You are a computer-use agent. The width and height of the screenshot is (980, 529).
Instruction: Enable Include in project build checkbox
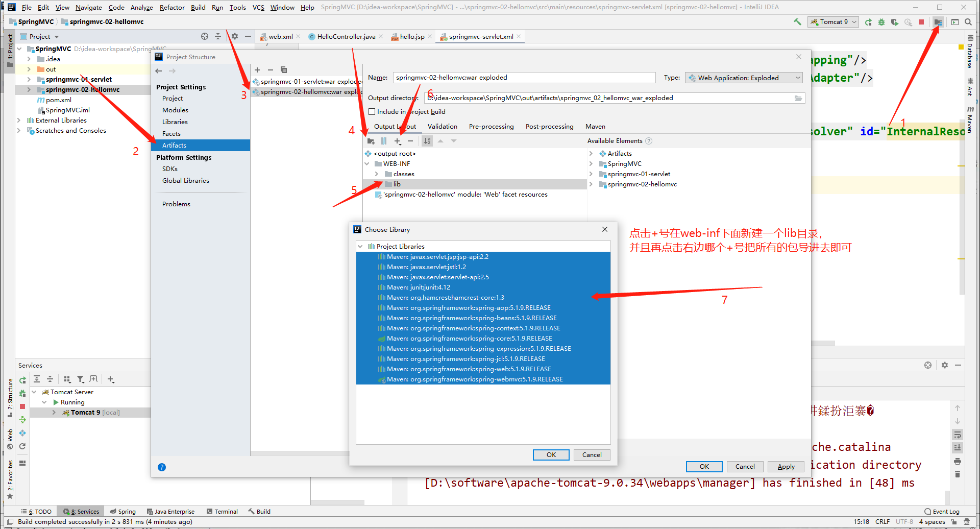[x=372, y=112]
